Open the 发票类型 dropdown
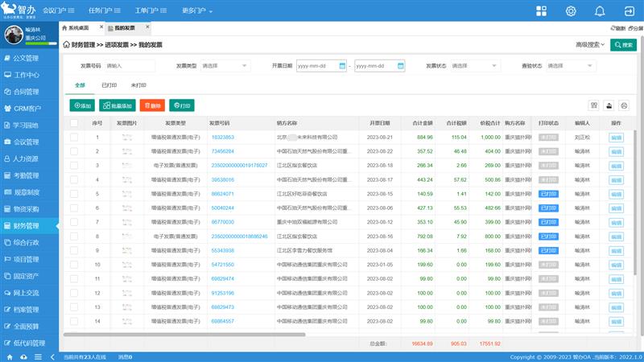Screen dimensions: 644x362 click(227, 66)
